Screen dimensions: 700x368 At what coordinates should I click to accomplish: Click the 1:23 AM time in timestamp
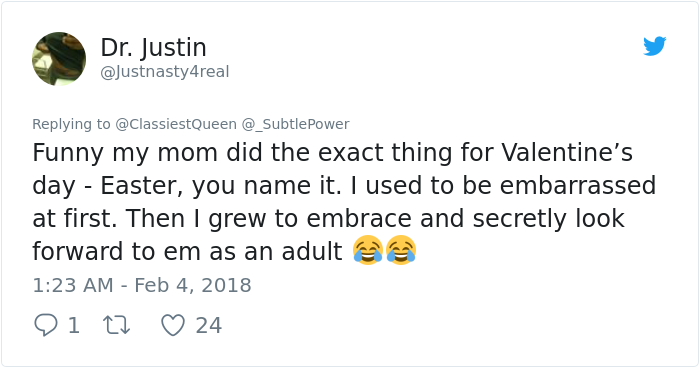tap(73, 285)
